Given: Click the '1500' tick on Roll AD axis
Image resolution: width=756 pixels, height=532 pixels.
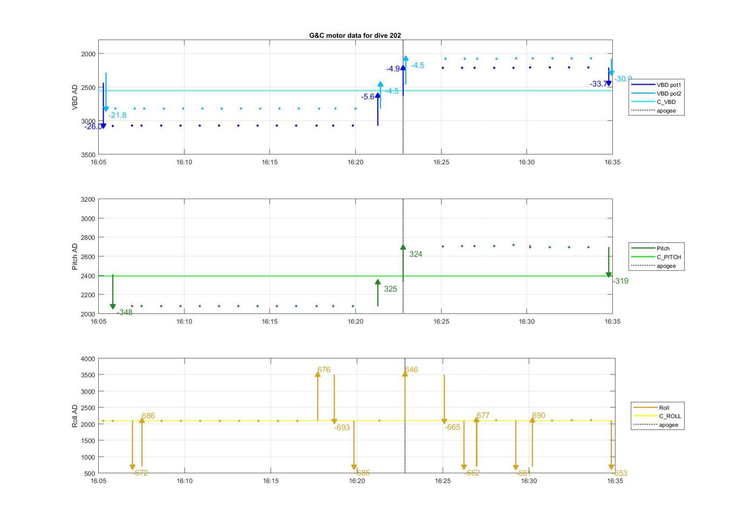Looking at the screenshot, I should (x=87, y=441).
